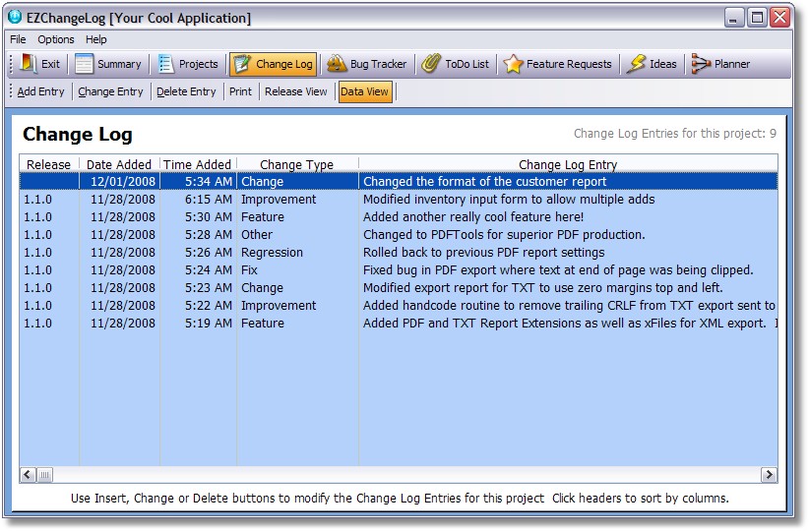Click the Exit door icon
The height and width of the screenshot is (532, 809).
pos(28,64)
